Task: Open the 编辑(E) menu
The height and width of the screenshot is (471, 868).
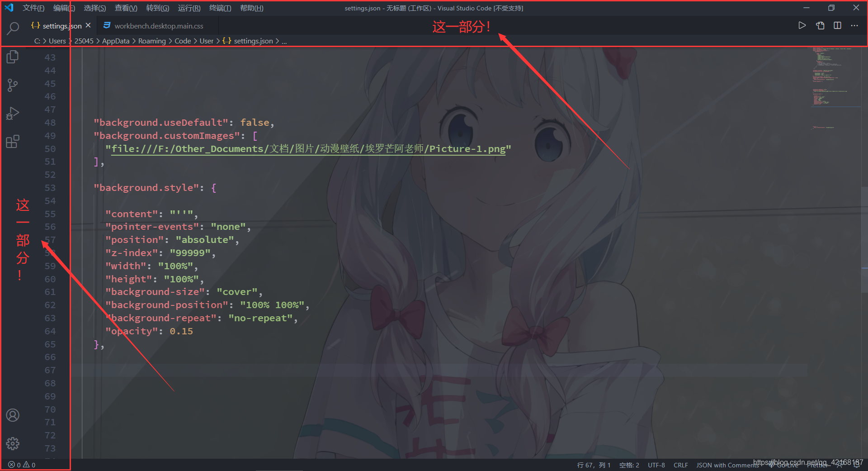Action: tap(64, 8)
